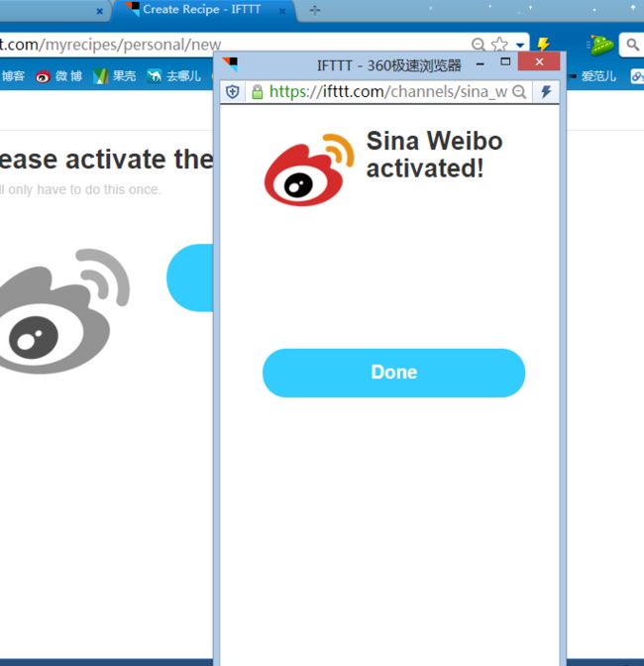This screenshot has height=666, width=644.
Task: Click the 'Sina Weibo activated!' heading
Action: coord(434,155)
